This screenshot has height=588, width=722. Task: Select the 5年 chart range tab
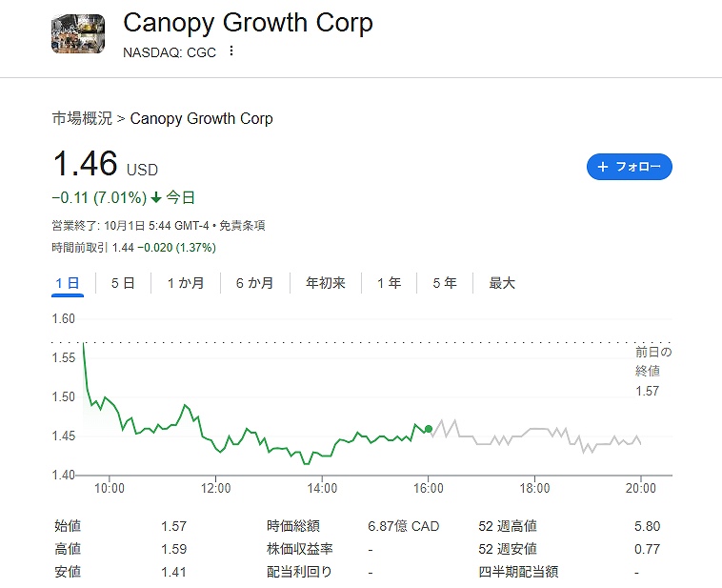tap(444, 283)
